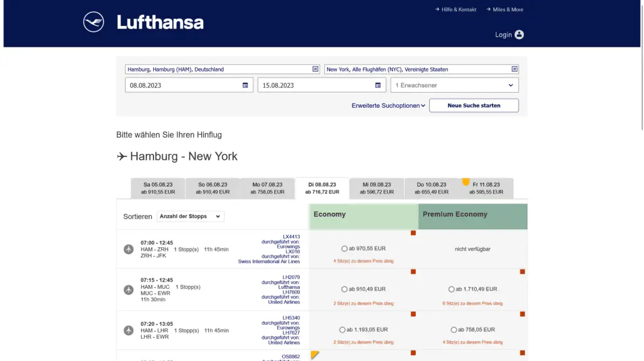The height and width of the screenshot is (361, 644).
Task: Open the sort dropdown 'Anzahl der Stopps'
Action: pyautogui.click(x=190, y=216)
